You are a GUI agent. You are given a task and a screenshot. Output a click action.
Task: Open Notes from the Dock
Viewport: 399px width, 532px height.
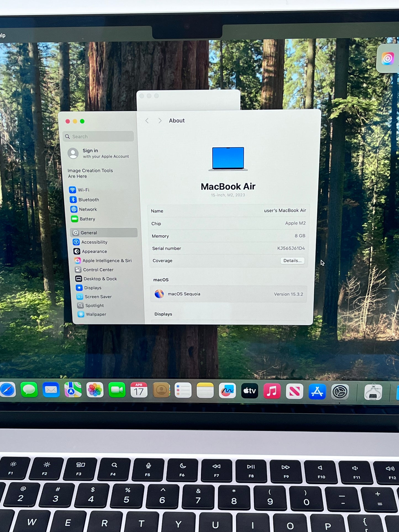click(205, 390)
